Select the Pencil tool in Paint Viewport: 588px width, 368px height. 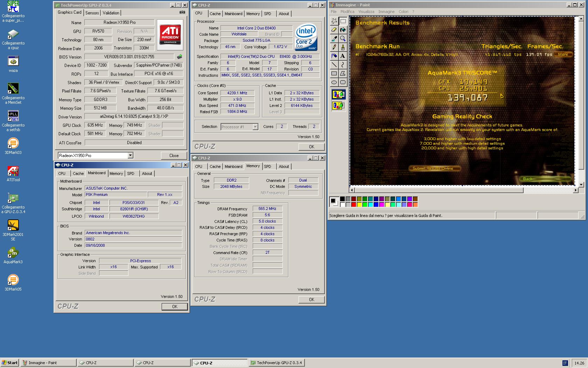(334, 47)
